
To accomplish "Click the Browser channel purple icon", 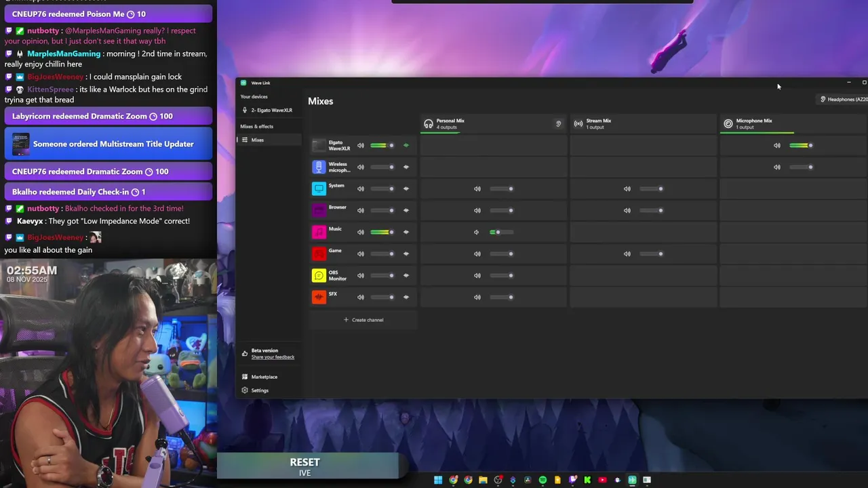I will point(319,210).
